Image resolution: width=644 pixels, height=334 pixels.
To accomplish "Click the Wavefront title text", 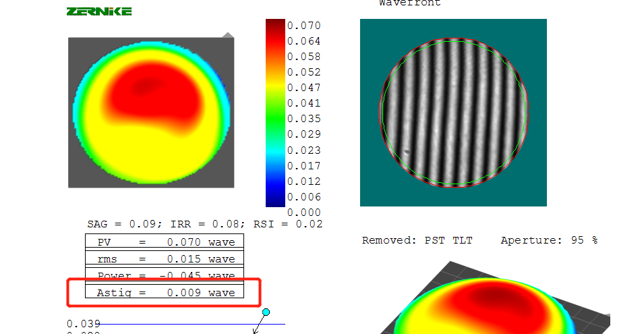I will click(x=410, y=3).
